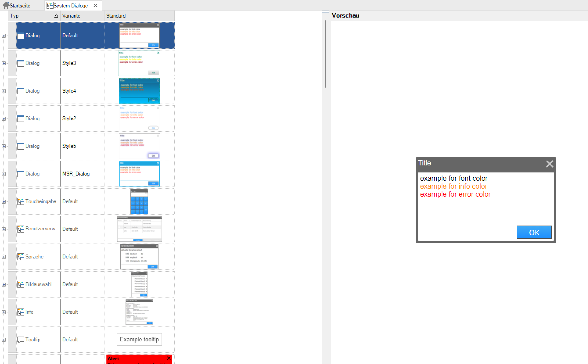Click the Dialog icon in Default row
Viewport: 588px width, 364px height.
(x=21, y=36)
